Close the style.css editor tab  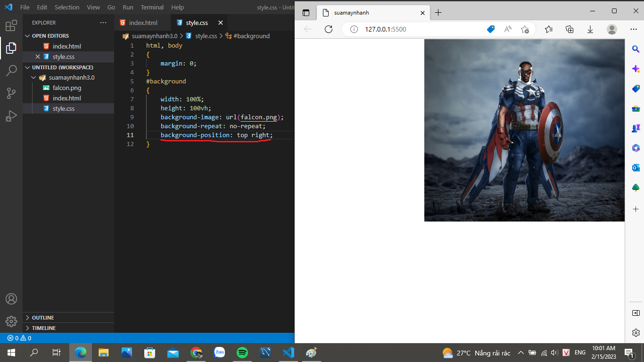point(220,23)
